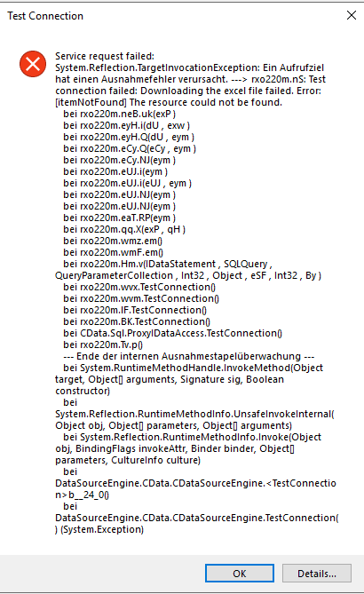The width and height of the screenshot is (364, 594).
Task: Click the RuntimeMethodHandle.InvokeMethod line
Action: [x=194, y=368]
